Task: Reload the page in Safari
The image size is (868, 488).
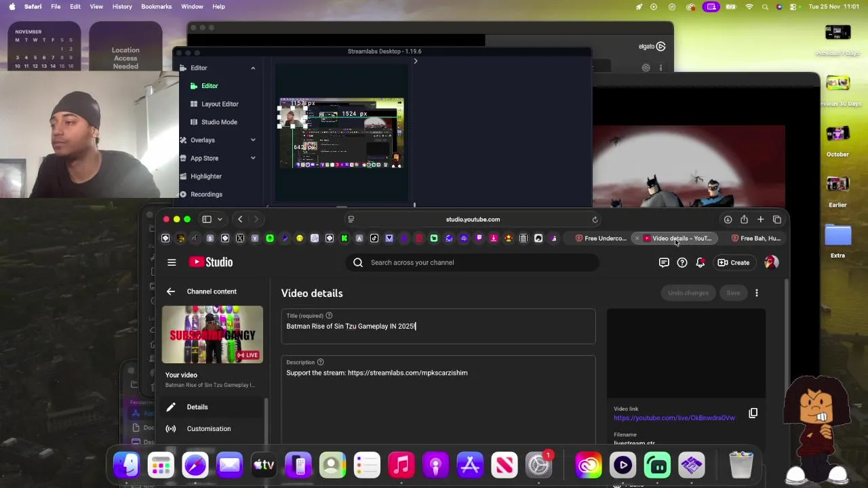Action: click(x=595, y=220)
